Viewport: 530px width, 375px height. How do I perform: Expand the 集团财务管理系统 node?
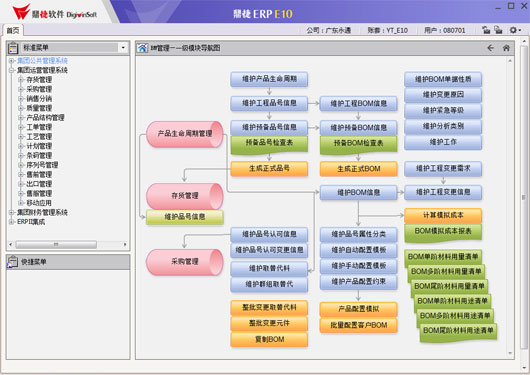coord(11,212)
